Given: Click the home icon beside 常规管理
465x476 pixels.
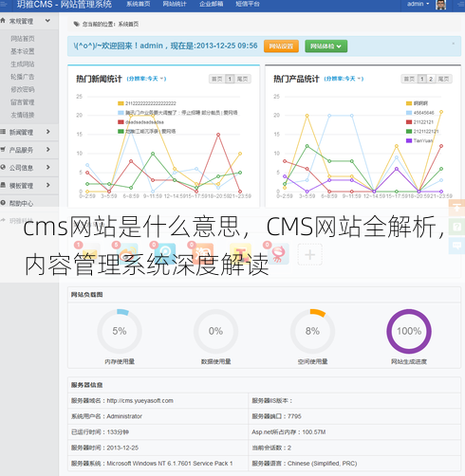Looking at the screenshot, I should pos(3,21).
